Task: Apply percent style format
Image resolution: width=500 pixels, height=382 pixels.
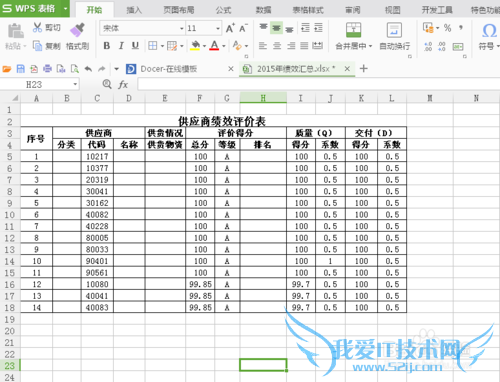Action: pyautogui.click(x=448, y=28)
